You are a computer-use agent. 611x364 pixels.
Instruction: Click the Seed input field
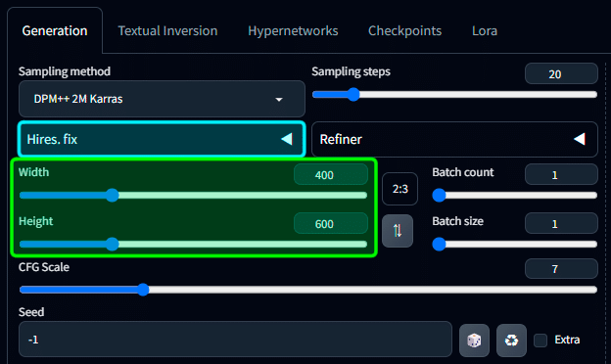[235, 340]
